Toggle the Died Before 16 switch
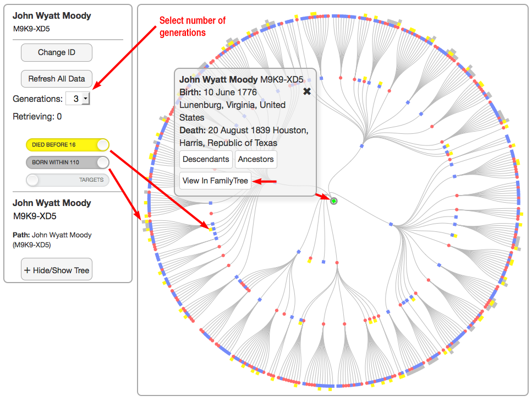 tap(68, 145)
